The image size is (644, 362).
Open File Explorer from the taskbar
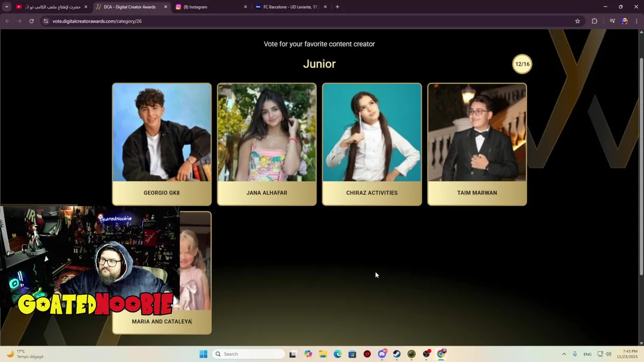coord(323,354)
